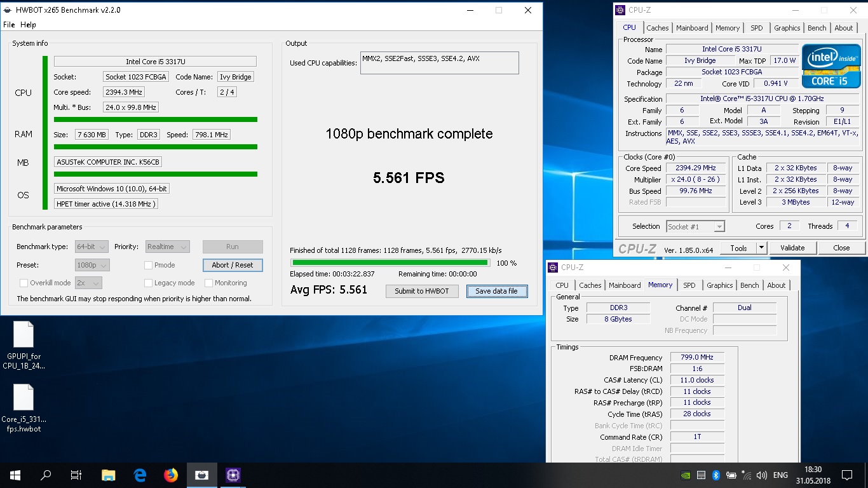Screen dimensions: 868x488
Task: Open Priority Realtime dropdown
Action: (x=167, y=247)
